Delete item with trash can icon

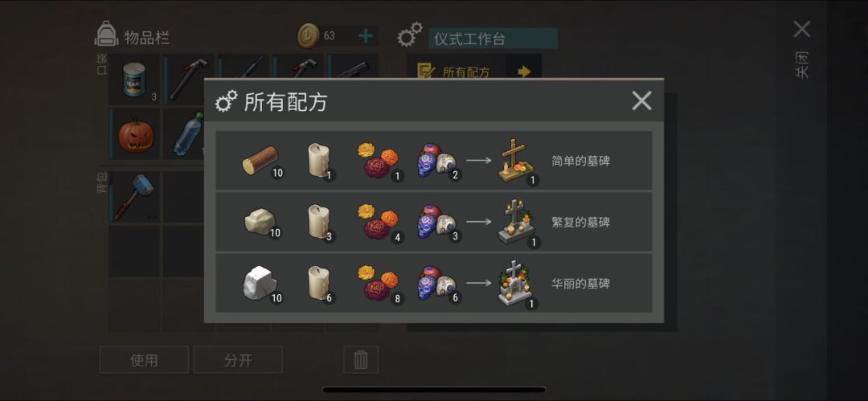click(x=361, y=360)
